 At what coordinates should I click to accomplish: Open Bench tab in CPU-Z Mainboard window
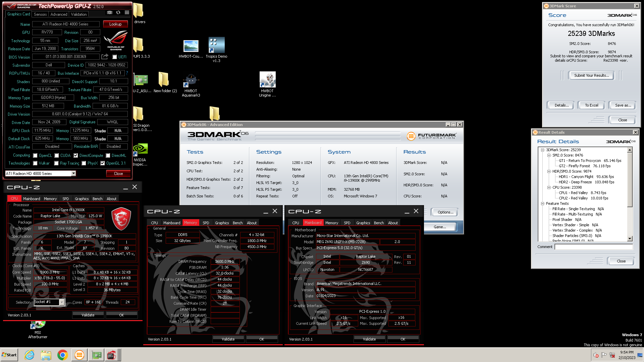379,223
